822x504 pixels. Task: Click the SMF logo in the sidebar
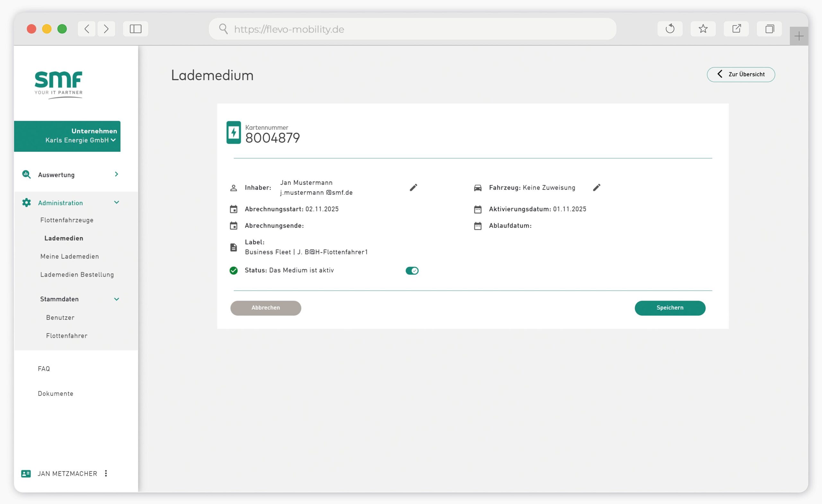pos(58,83)
